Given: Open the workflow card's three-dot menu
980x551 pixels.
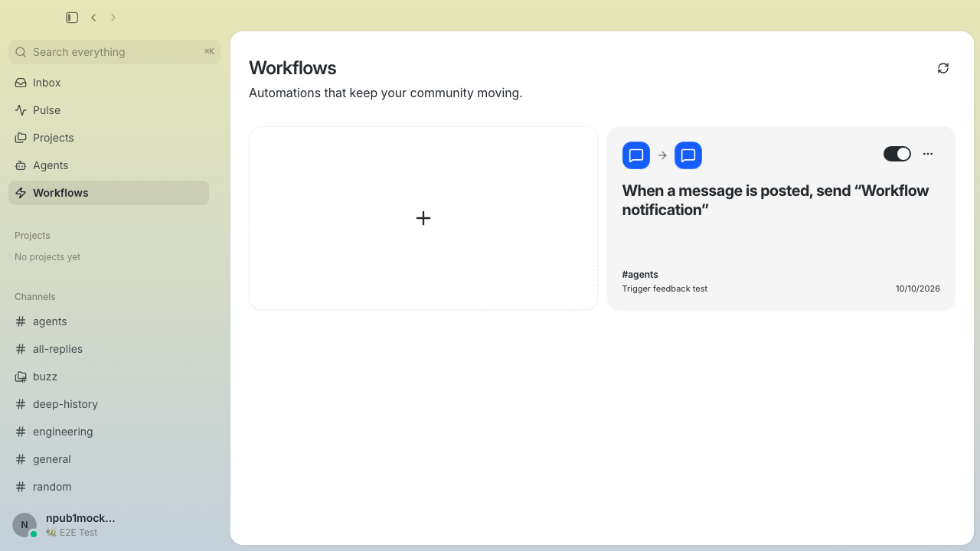Looking at the screenshot, I should click(x=928, y=154).
